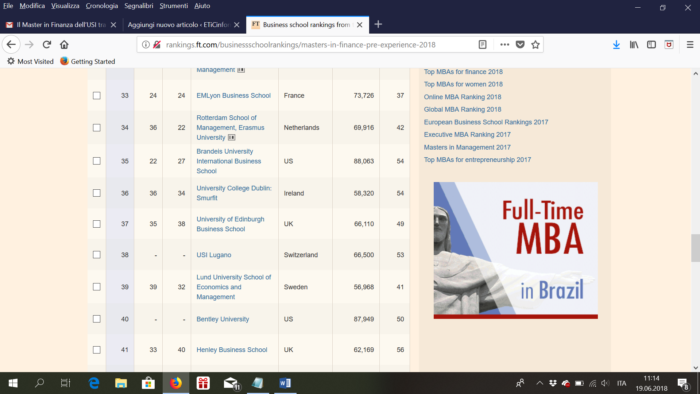Image resolution: width=700 pixels, height=394 pixels.
Task: Open Task View on the taskbar
Action: (66, 383)
